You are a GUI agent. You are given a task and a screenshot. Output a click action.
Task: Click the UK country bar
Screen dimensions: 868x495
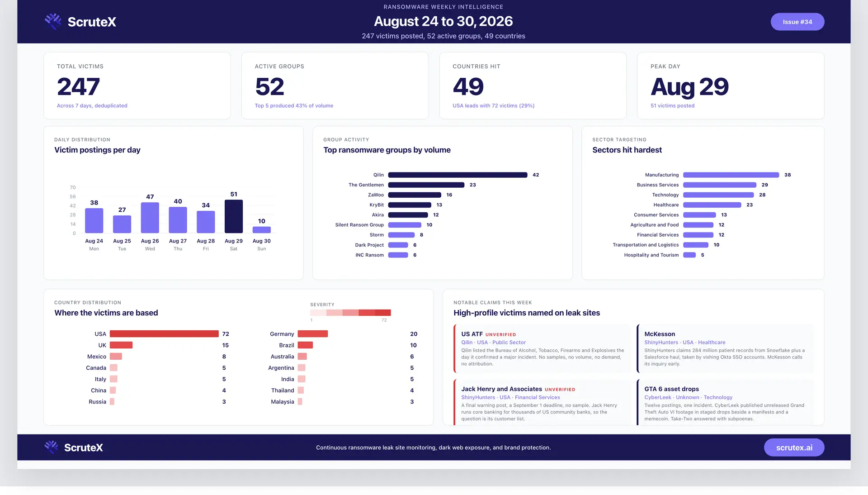(x=121, y=345)
